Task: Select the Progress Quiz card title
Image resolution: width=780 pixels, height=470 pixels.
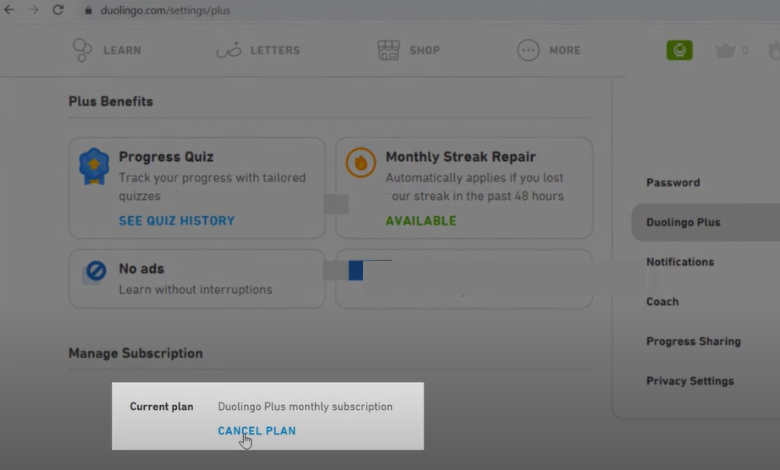Action: [x=166, y=157]
